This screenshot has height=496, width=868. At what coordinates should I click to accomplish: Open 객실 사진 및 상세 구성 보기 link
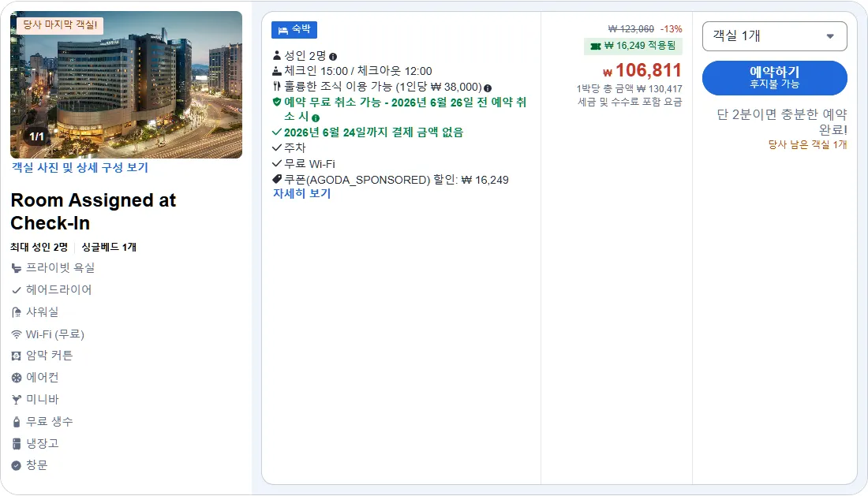pos(80,167)
